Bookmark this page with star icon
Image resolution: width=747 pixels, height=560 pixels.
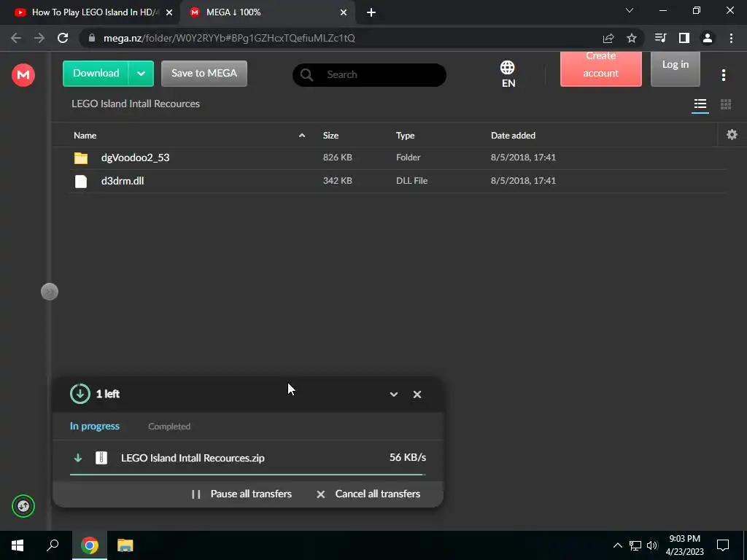click(x=632, y=38)
